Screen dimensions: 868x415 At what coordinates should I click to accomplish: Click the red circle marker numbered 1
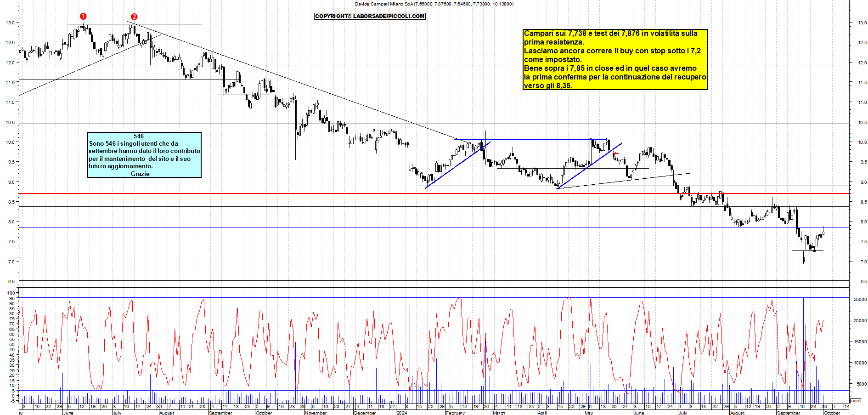coord(83,16)
